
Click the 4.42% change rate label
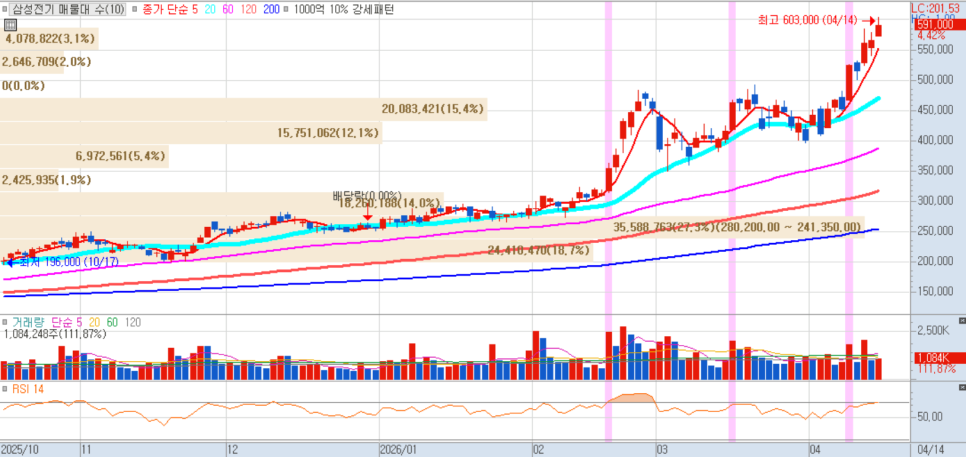pos(931,36)
